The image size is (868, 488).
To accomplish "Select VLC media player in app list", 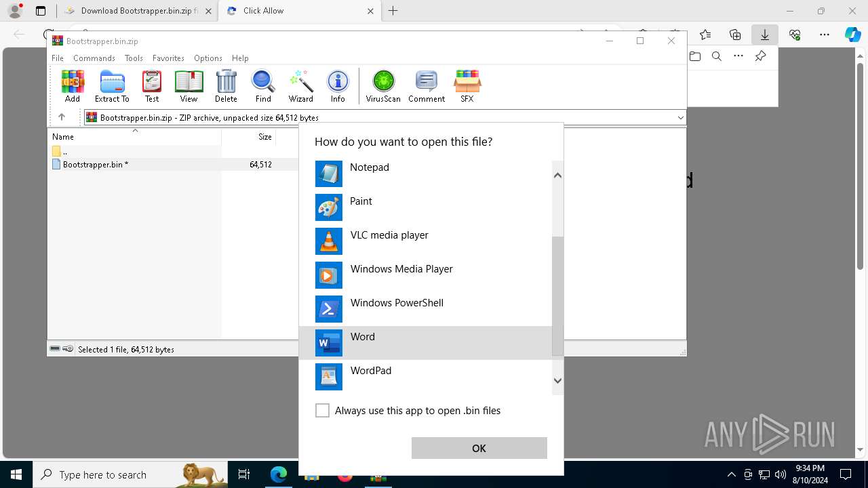I will (x=425, y=241).
